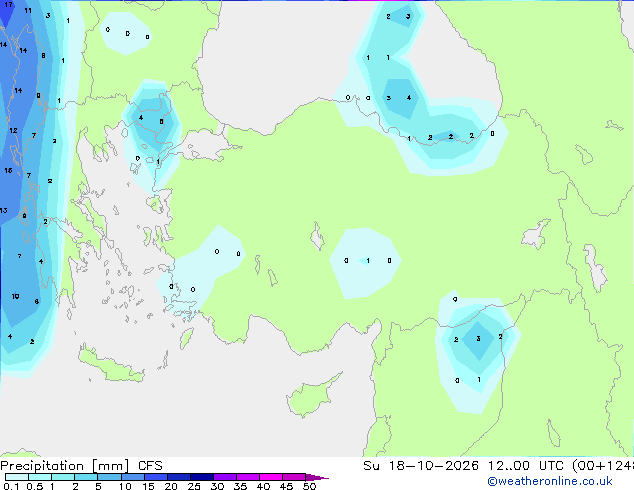The image size is (634, 490).
Task: Click the purple 30–35 legend swatch
Action: pos(225,477)
